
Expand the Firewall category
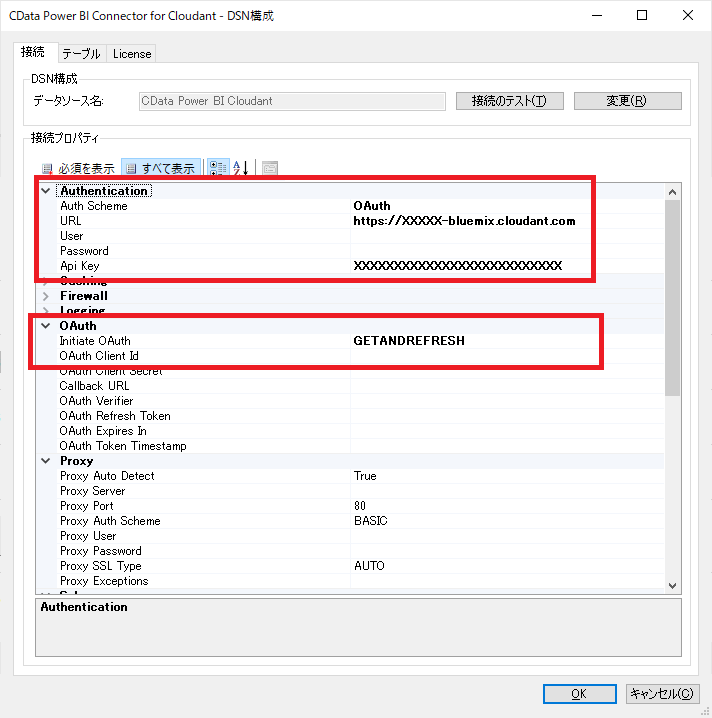46,296
